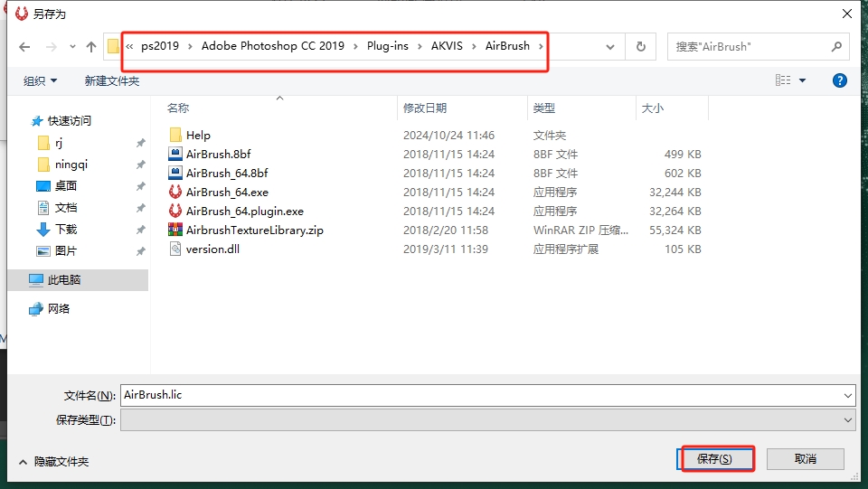Select AKVIS breadcrumb segment
Image resolution: width=868 pixels, height=489 pixels.
click(447, 46)
